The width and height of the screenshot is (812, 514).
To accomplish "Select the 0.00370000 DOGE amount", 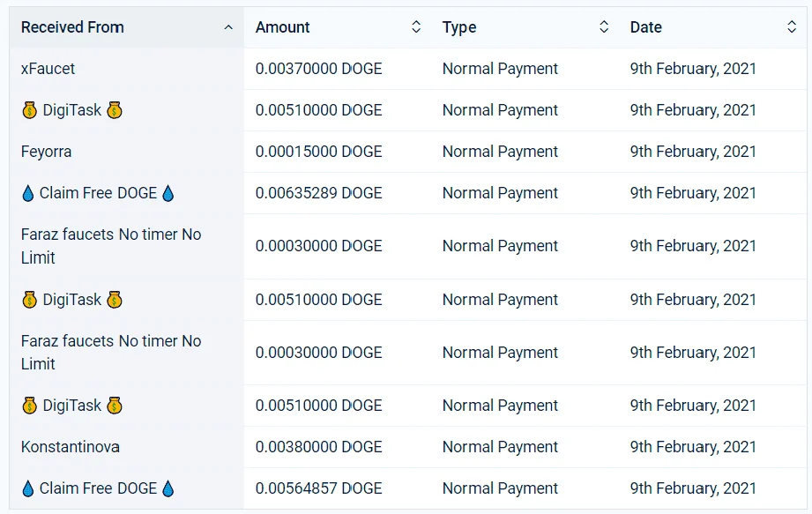I will coord(318,68).
